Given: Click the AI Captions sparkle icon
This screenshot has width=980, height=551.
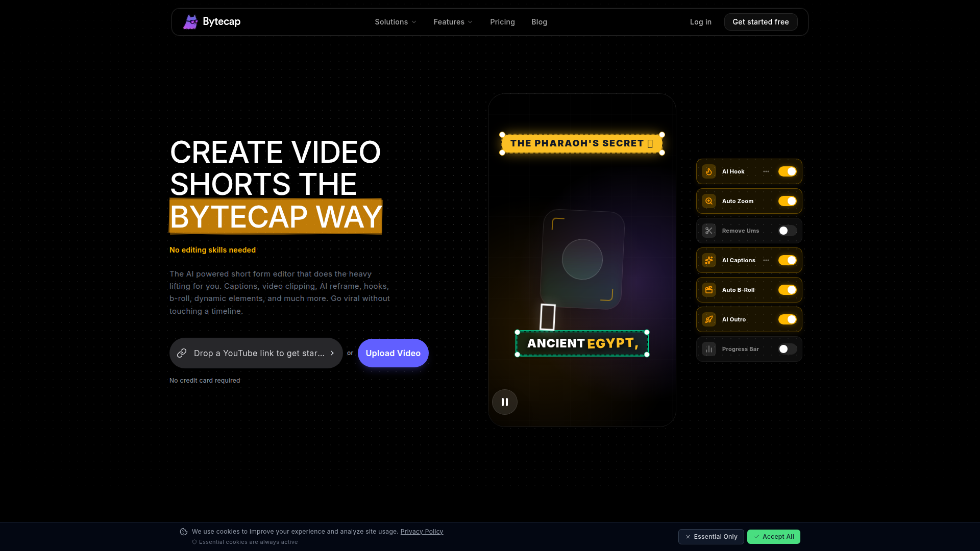Looking at the screenshot, I should tap(709, 260).
